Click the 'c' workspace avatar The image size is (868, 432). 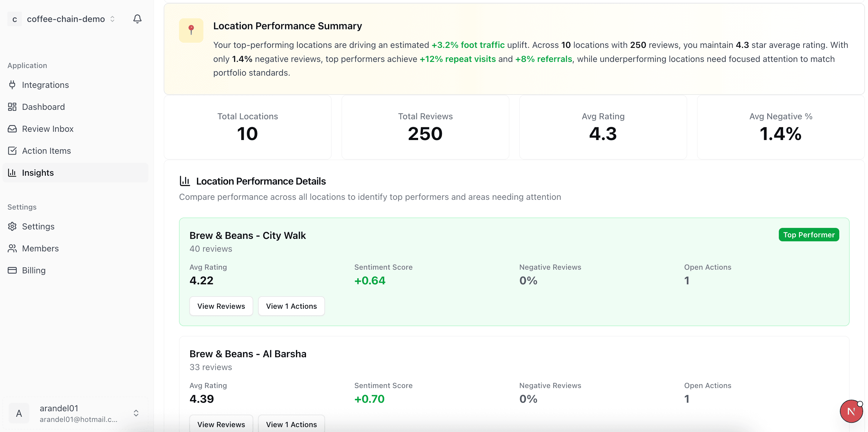14,19
